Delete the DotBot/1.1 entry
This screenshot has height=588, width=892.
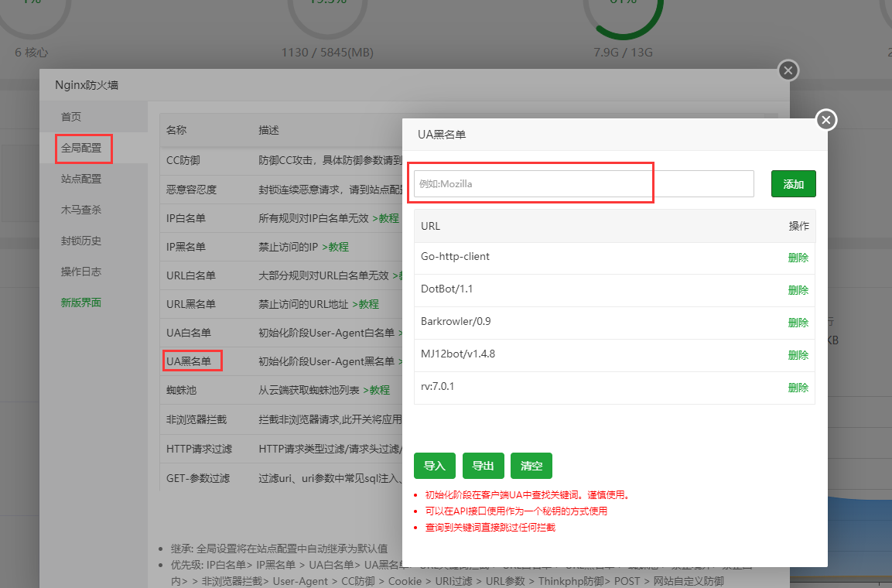(x=798, y=290)
